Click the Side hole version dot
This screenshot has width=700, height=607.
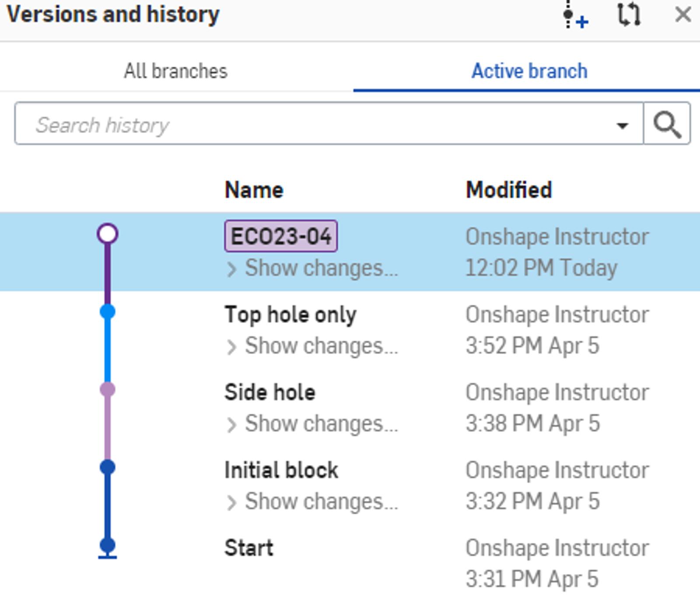(108, 389)
